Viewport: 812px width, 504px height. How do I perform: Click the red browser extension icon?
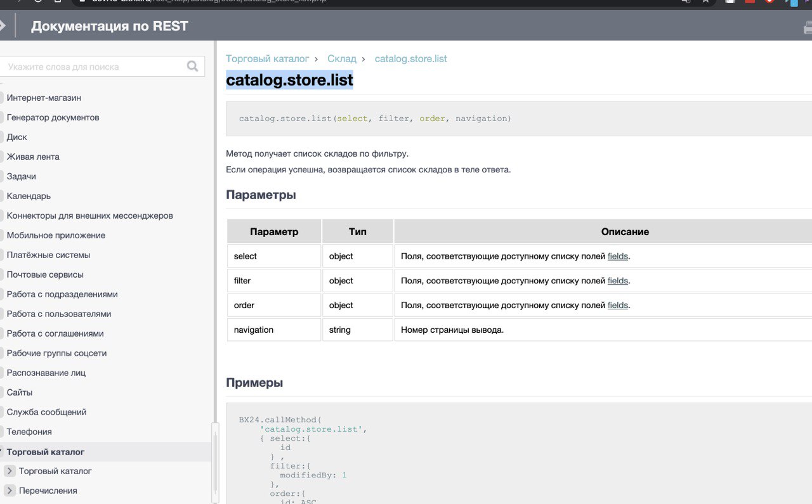coord(750,1)
